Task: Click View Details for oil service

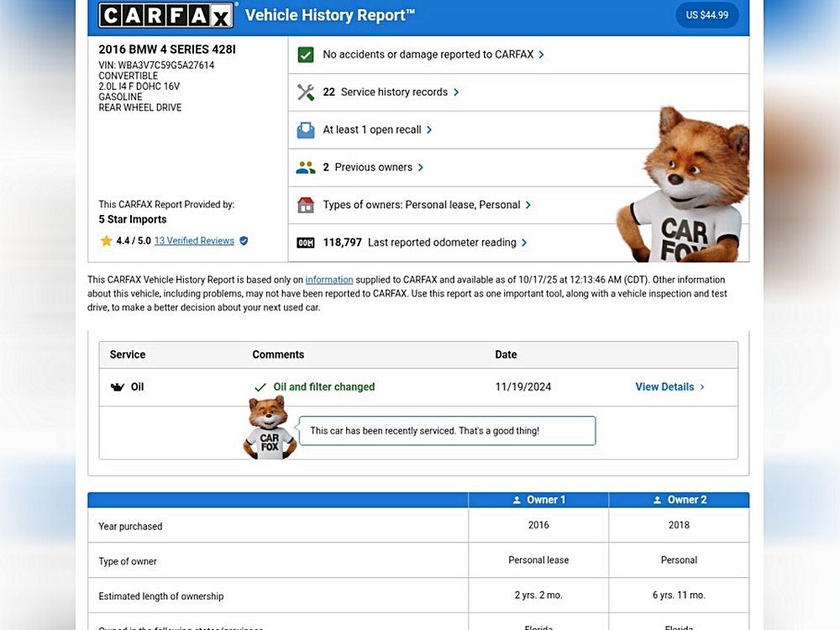Action: (669, 387)
